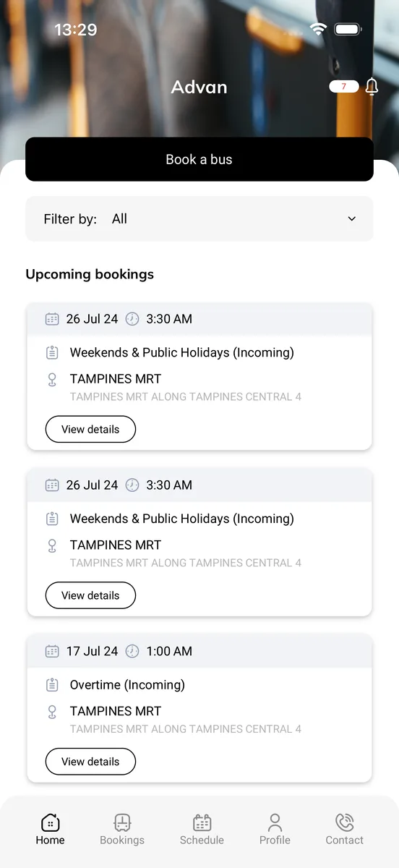Tap the red notification count badge
Image resolution: width=399 pixels, height=868 pixels.
[344, 87]
